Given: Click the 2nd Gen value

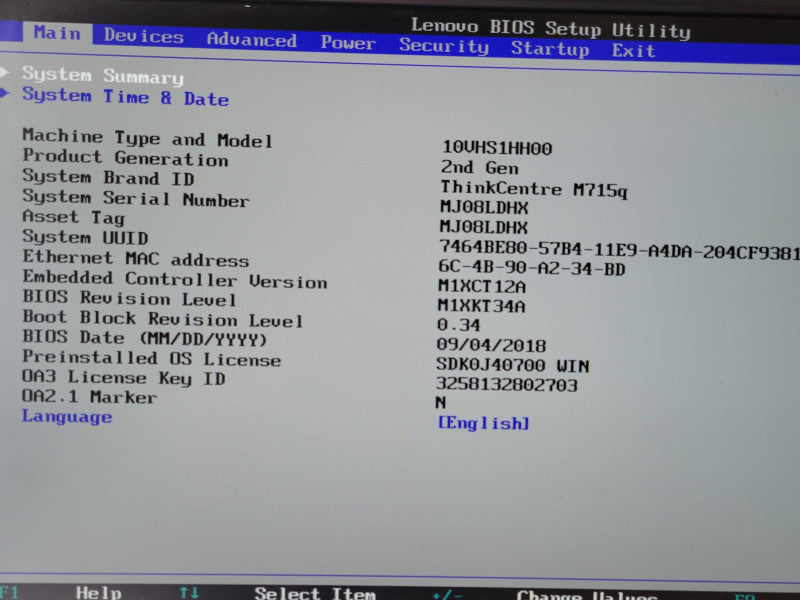Looking at the screenshot, I should click(x=480, y=167).
